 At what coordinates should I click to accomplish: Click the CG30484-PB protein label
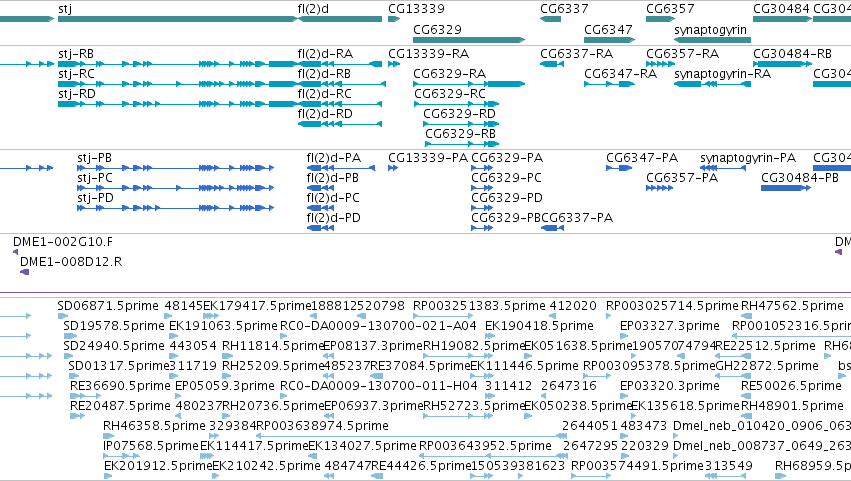coord(800,178)
